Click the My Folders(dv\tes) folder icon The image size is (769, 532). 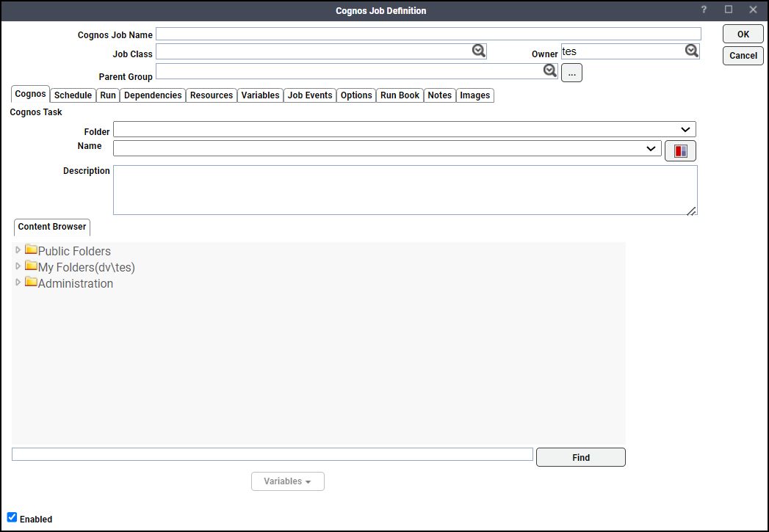pos(32,266)
